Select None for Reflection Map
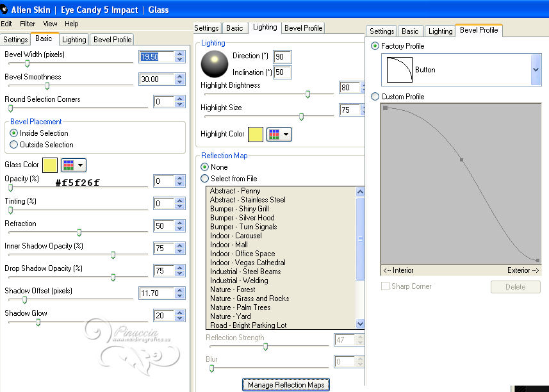Viewport: 549px width, 392px height. 204,167
